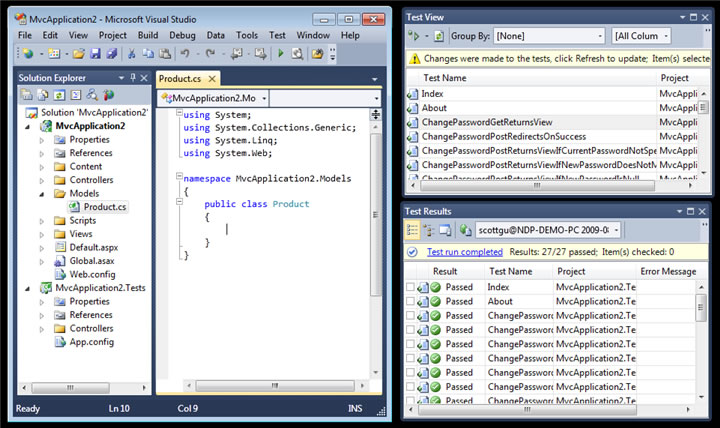Click the Test run completed link
This screenshot has width=720, height=428.
465,252
